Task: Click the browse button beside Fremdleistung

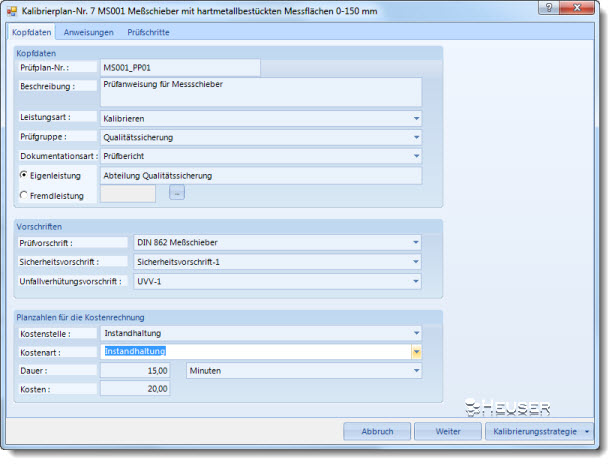Action: point(176,194)
